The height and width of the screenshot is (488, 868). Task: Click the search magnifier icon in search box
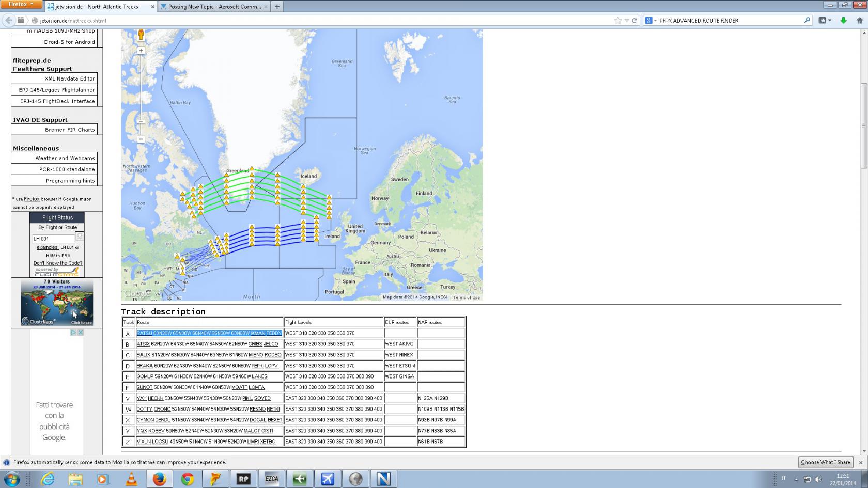[807, 21]
